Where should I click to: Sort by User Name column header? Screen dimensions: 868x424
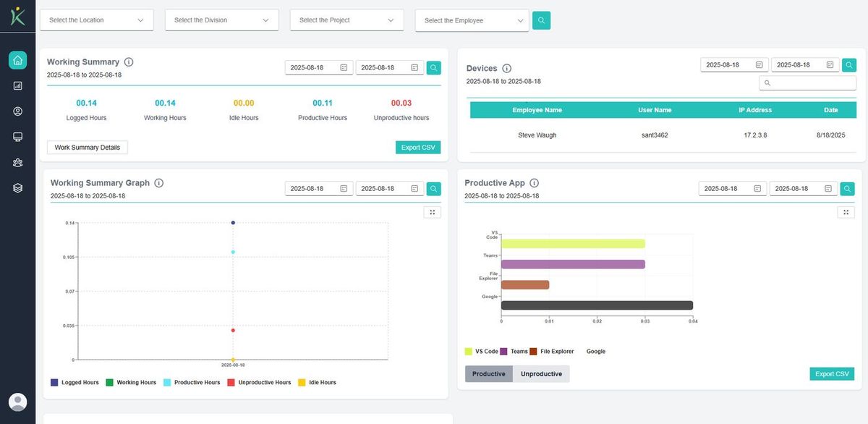tap(655, 110)
